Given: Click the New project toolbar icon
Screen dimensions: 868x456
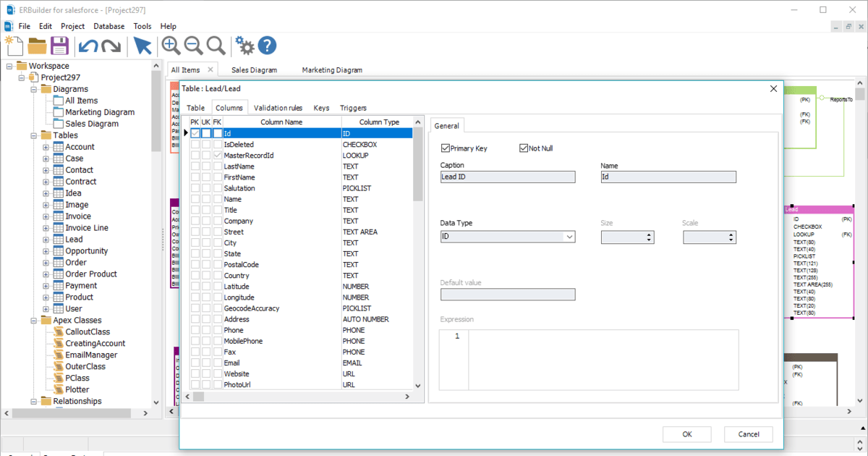Looking at the screenshot, I should (x=13, y=46).
